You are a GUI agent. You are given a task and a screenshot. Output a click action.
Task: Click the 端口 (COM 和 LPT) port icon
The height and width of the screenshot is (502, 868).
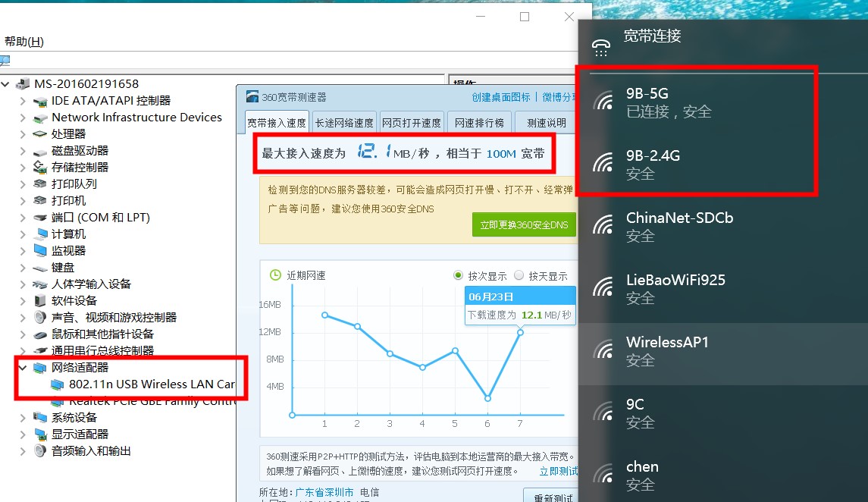pyautogui.click(x=40, y=218)
